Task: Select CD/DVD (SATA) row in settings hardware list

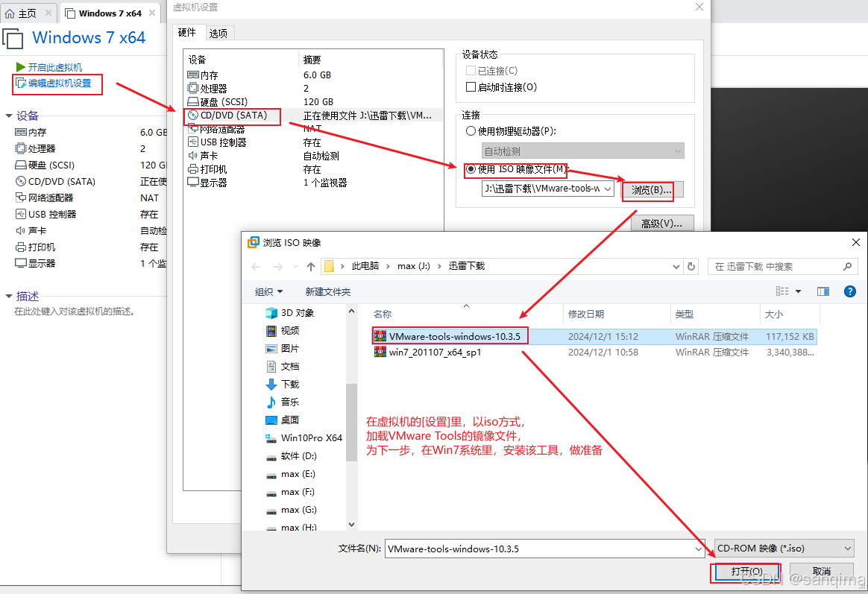Action: click(x=314, y=116)
